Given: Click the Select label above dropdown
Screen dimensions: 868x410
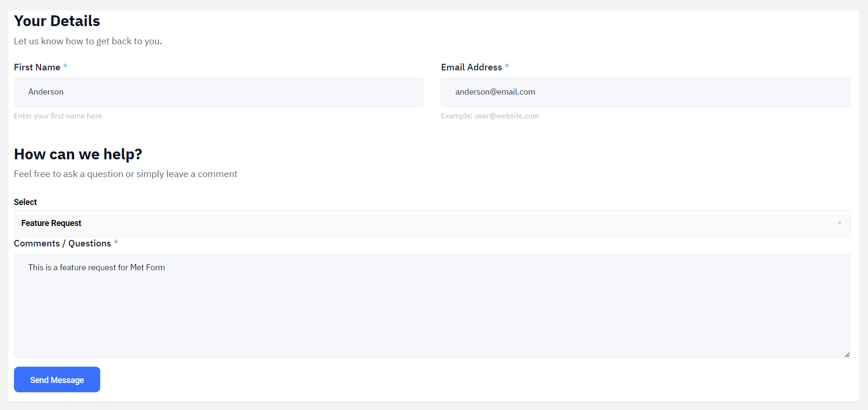Looking at the screenshot, I should click(x=25, y=202).
